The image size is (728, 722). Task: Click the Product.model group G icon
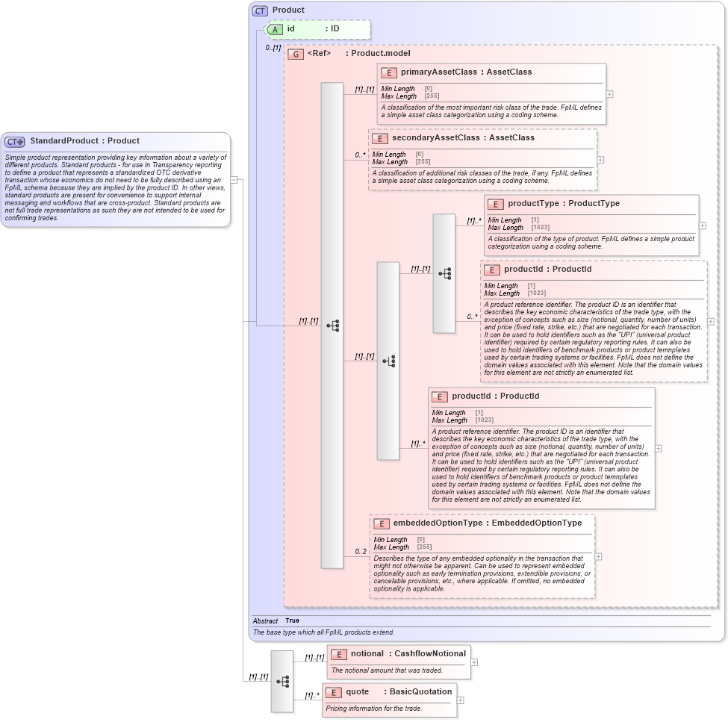pos(296,53)
